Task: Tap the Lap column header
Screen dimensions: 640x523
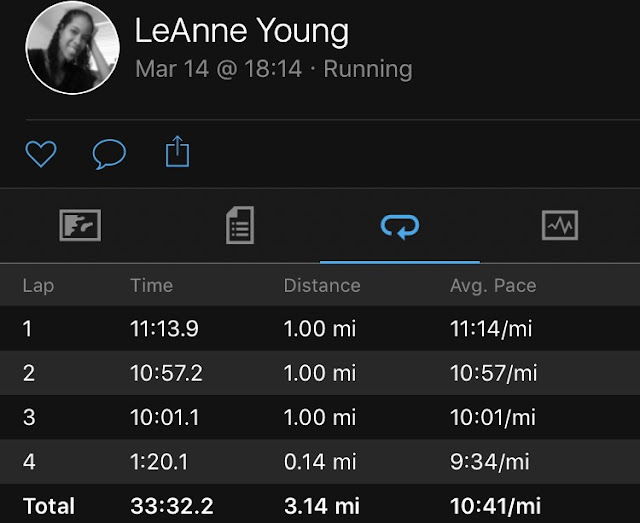Action: tap(38, 286)
